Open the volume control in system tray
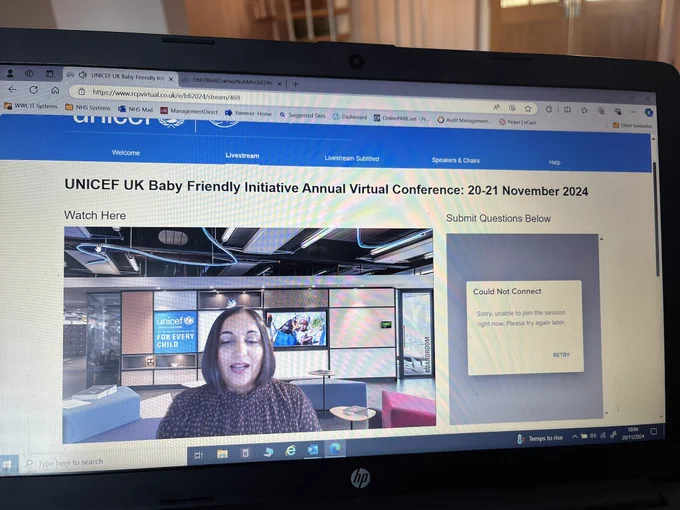The width and height of the screenshot is (680, 510). coord(593,435)
